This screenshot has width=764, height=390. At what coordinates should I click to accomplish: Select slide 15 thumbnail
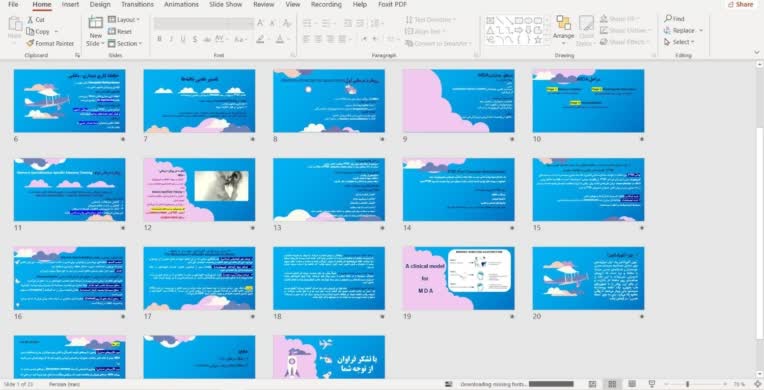pyautogui.click(x=588, y=189)
